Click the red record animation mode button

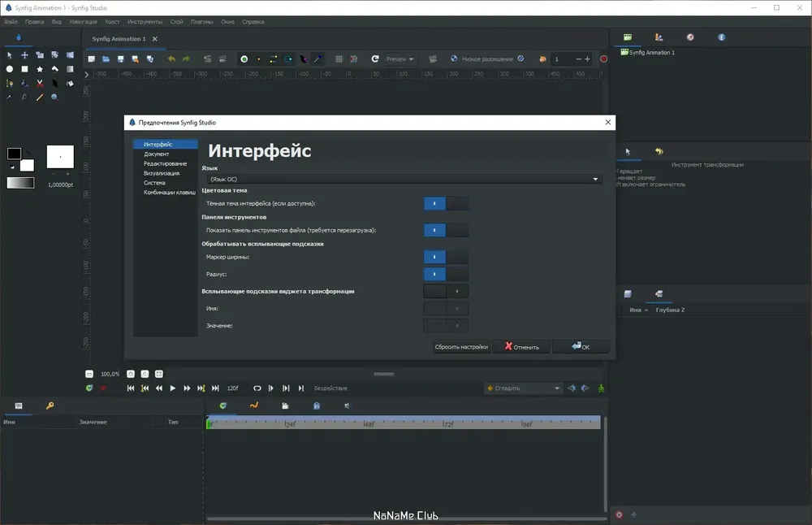tap(603, 59)
